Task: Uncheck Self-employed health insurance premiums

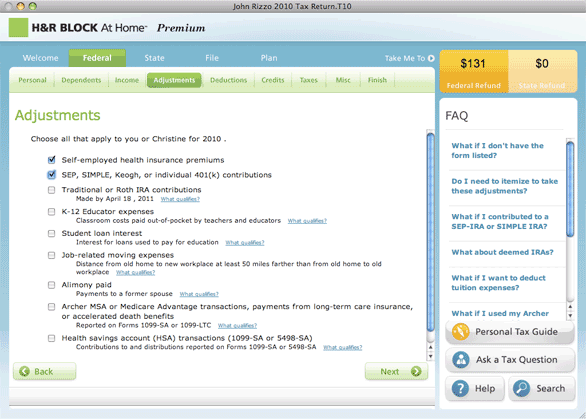Action: click(x=52, y=160)
